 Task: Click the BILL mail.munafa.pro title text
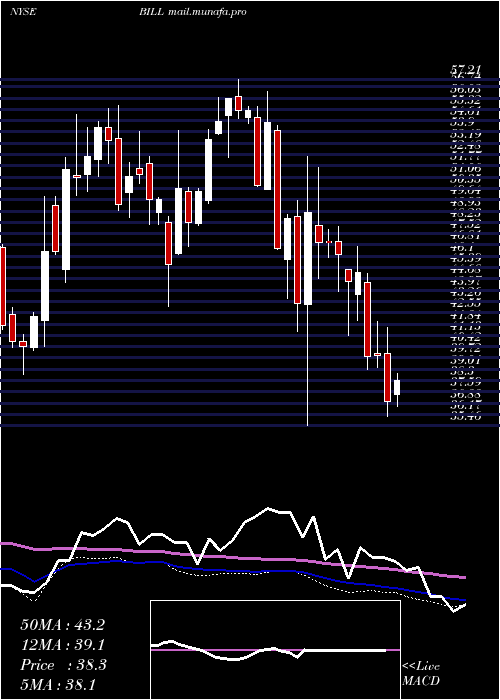tap(192, 12)
